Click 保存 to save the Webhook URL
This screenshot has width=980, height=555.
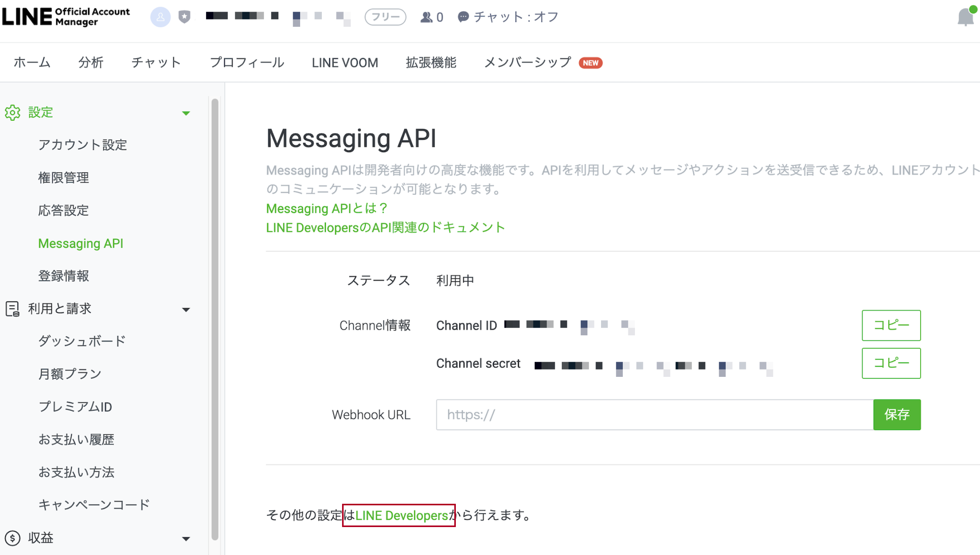(897, 415)
